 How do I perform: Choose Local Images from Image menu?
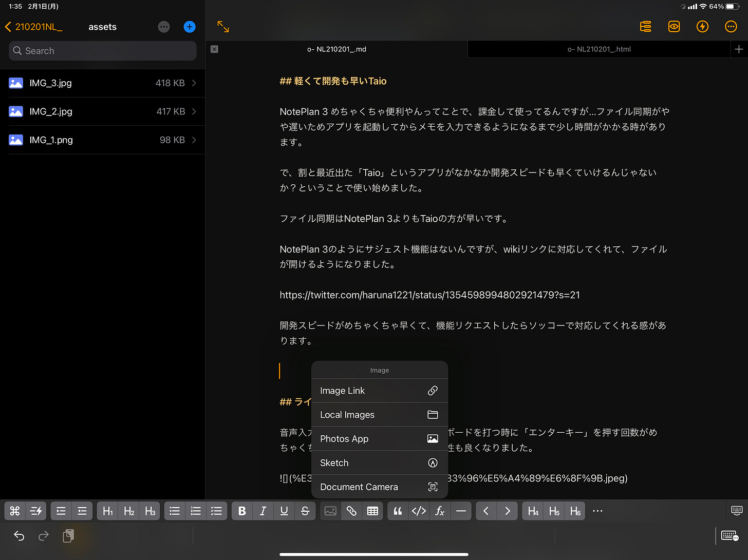[x=380, y=415]
